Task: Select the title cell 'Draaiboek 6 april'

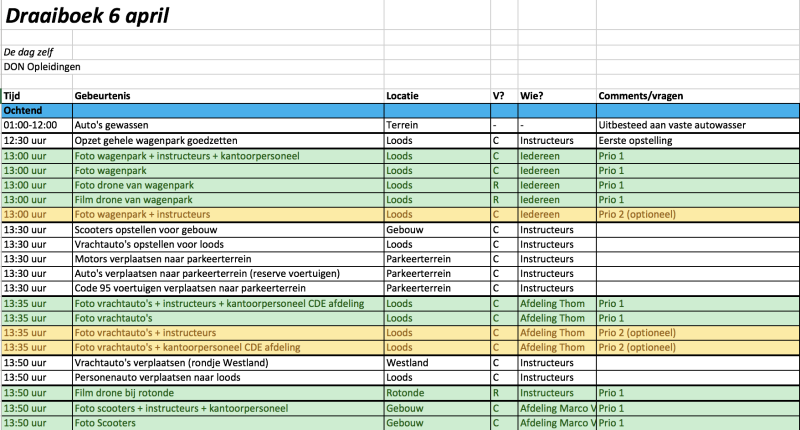Action: (192, 15)
